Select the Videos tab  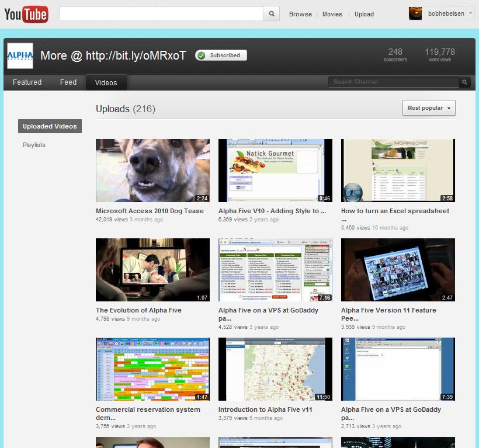[x=106, y=83]
